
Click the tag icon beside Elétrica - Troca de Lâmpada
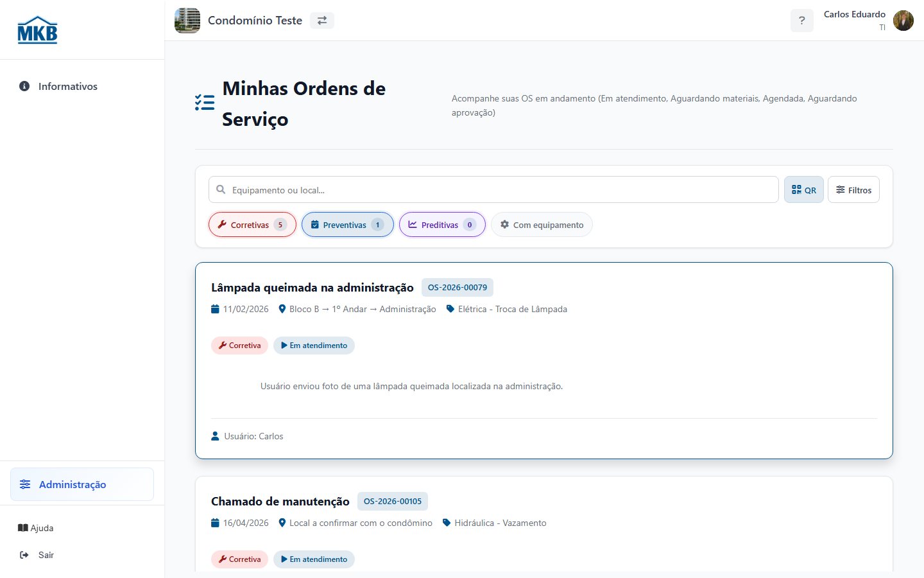(450, 309)
